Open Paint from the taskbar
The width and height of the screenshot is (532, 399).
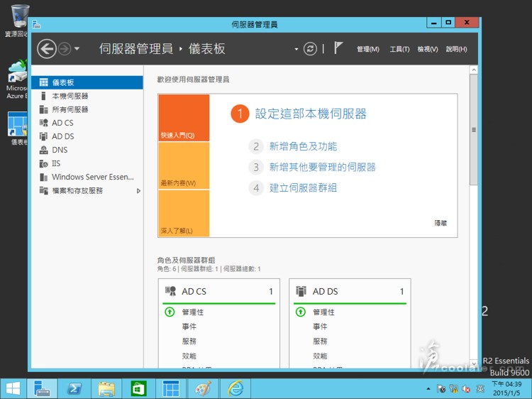coord(204,388)
